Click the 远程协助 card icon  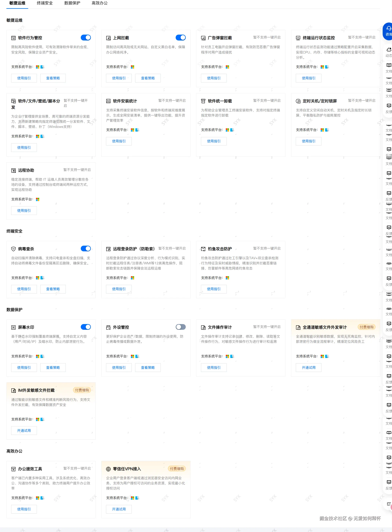pos(14,170)
